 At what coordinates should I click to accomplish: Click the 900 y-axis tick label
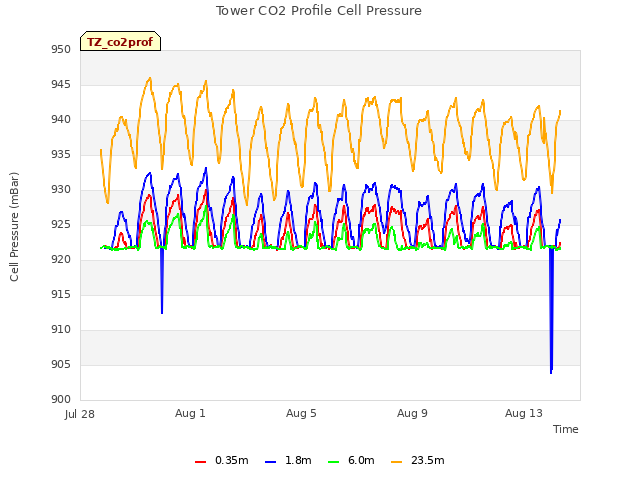coord(61,400)
